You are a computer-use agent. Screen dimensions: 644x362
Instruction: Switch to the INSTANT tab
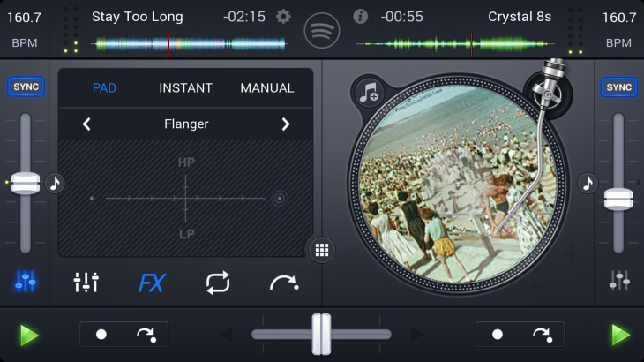click(185, 88)
